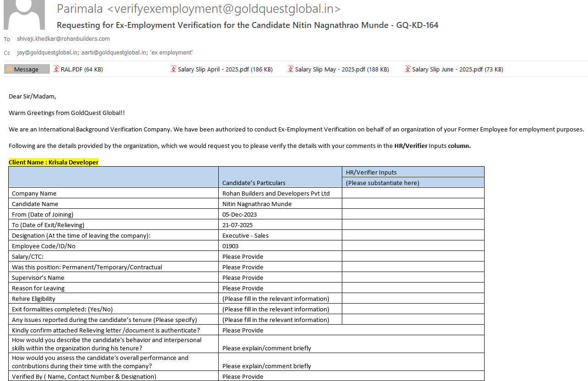Click the highlighted Client Name Krisala Developer text
The width and height of the screenshot is (588, 381).
(x=54, y=162)
